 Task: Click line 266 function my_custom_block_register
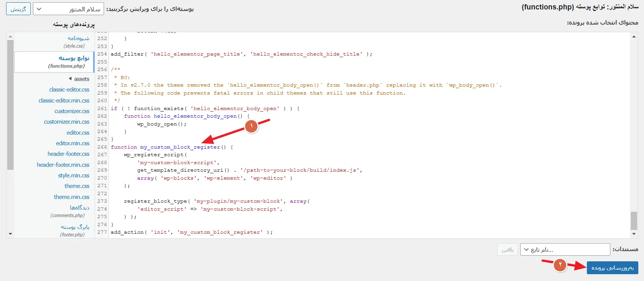click(x=172, y=147)
